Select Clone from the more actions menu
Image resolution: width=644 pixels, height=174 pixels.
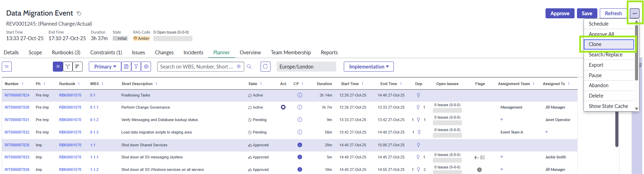coord(608,44)
